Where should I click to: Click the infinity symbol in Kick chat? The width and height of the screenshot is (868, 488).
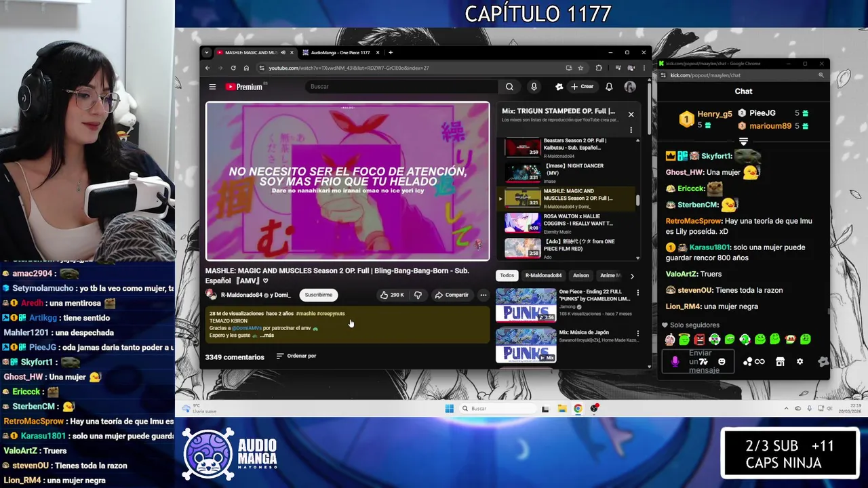click(x=759, y=362)
